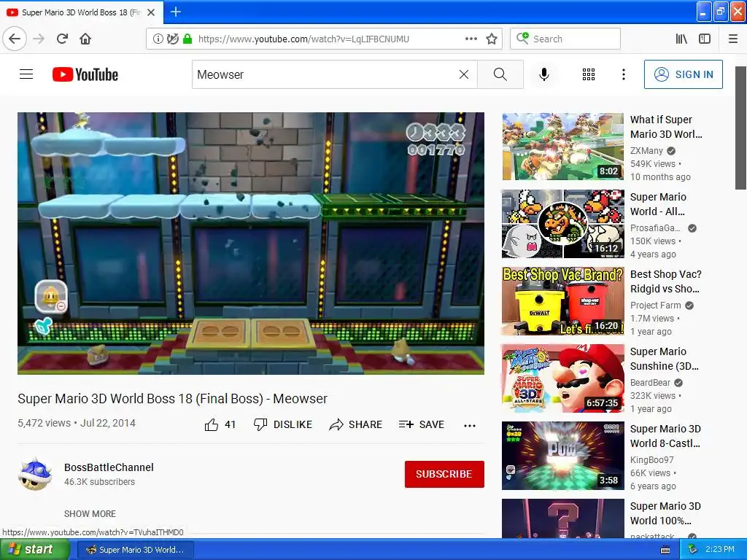Open the browser home page icon

click(85, 39)
